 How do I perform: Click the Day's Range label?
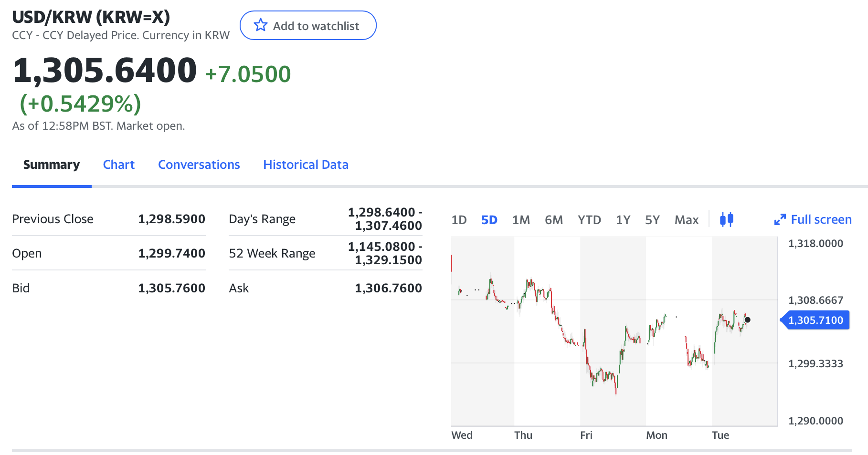(x=262, y=219)
